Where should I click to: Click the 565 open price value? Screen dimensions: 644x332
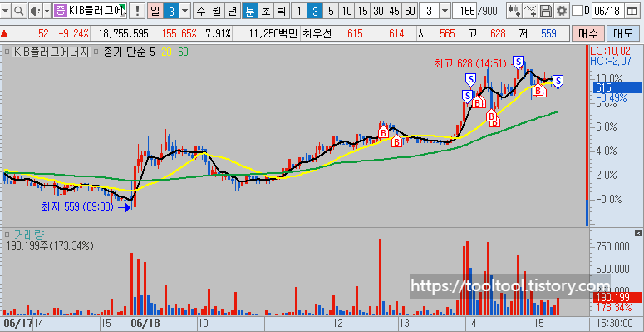(x=447, y=34)
